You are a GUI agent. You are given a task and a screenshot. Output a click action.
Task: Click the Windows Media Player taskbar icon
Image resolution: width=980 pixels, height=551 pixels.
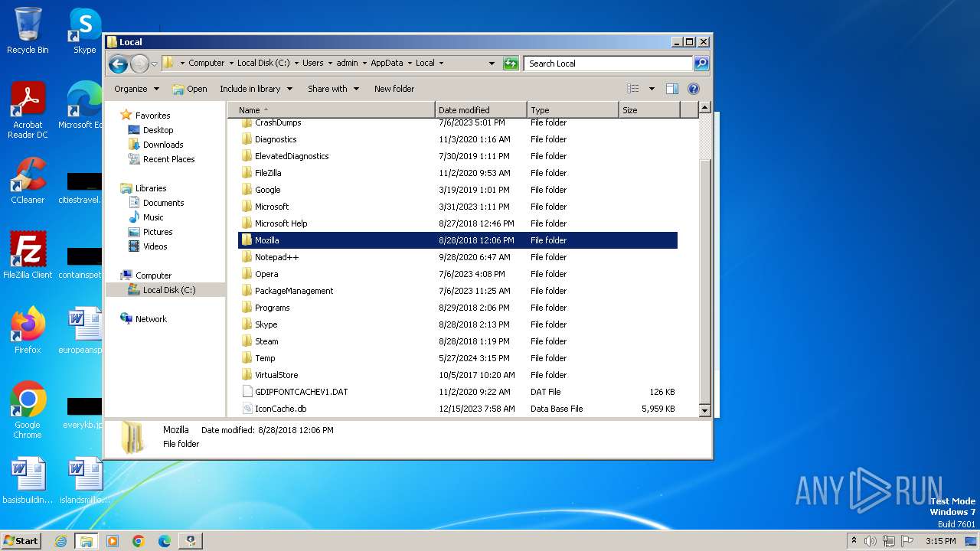click(x=113, y=541)
